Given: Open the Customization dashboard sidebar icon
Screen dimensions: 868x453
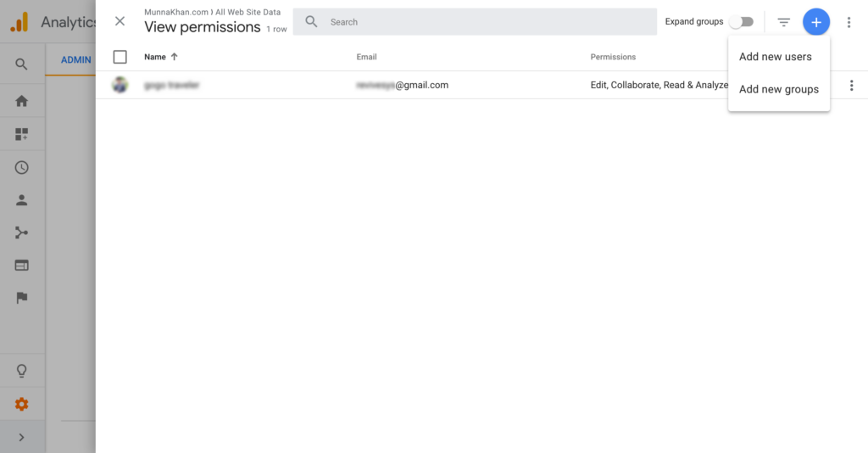Looking at the screenshot, I should point(22,134).
